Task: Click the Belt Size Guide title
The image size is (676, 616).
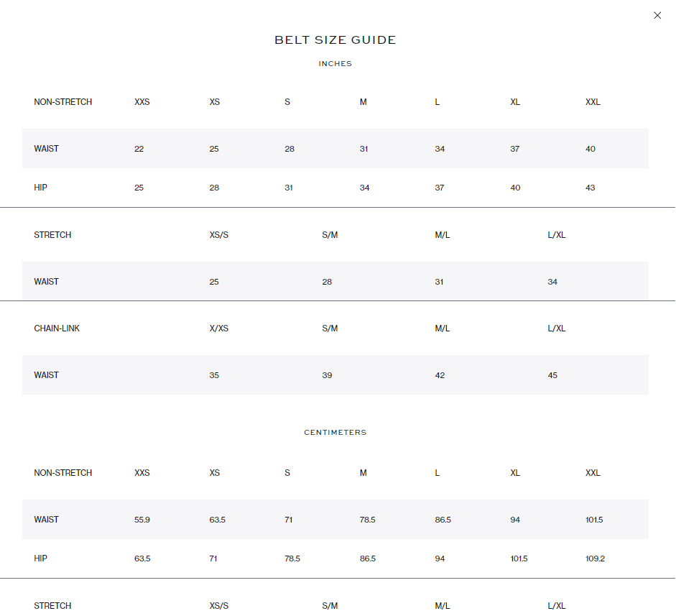Action: [x=335, y=40]
